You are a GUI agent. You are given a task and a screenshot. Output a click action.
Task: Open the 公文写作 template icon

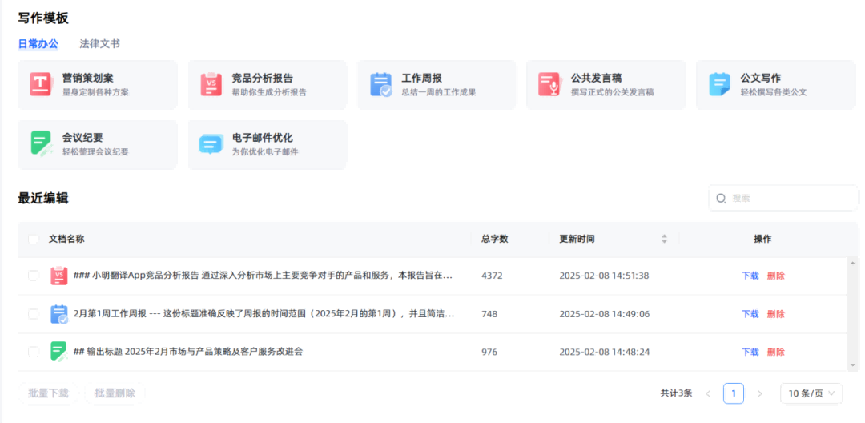click(719, 84)
